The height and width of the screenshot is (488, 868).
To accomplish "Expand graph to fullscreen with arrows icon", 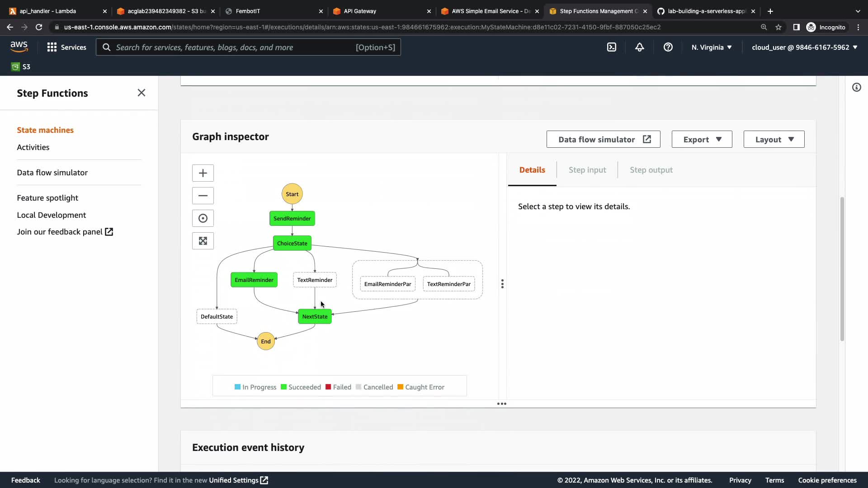I will 203,241.
